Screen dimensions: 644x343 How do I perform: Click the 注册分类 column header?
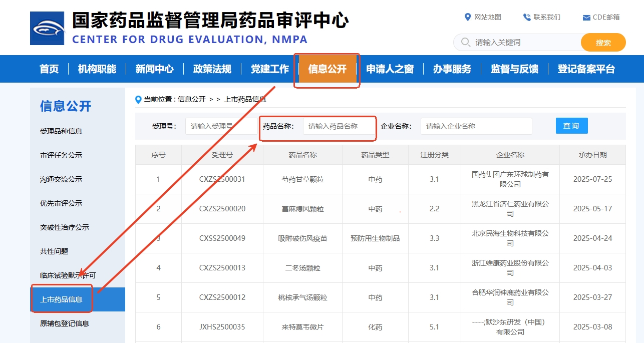pyautogui.click(x=434, y=155)
